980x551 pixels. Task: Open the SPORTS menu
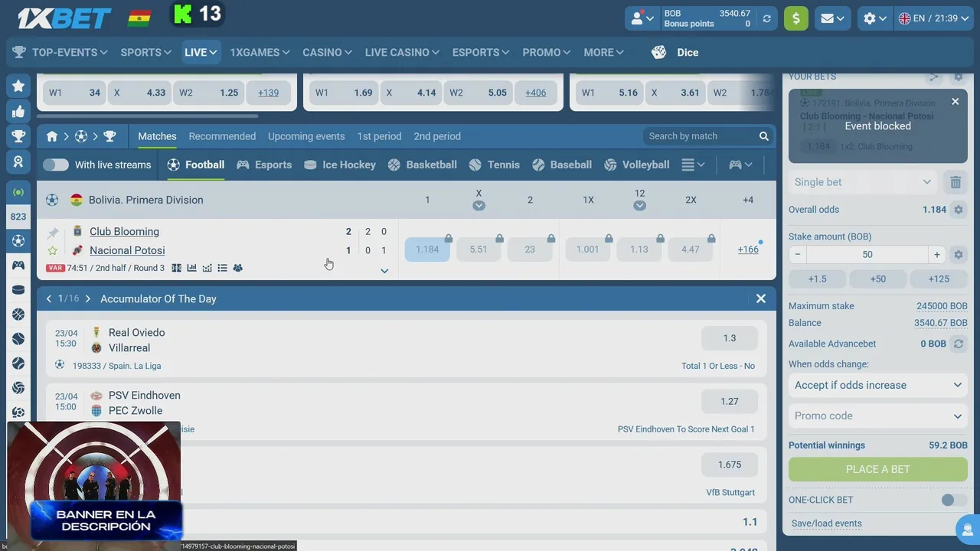click(x=145, y=52)
